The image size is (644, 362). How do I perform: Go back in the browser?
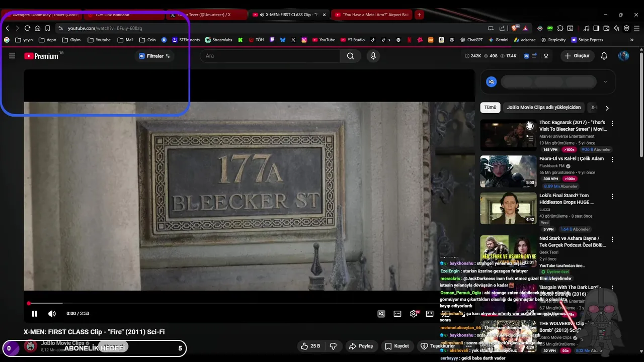8,28
